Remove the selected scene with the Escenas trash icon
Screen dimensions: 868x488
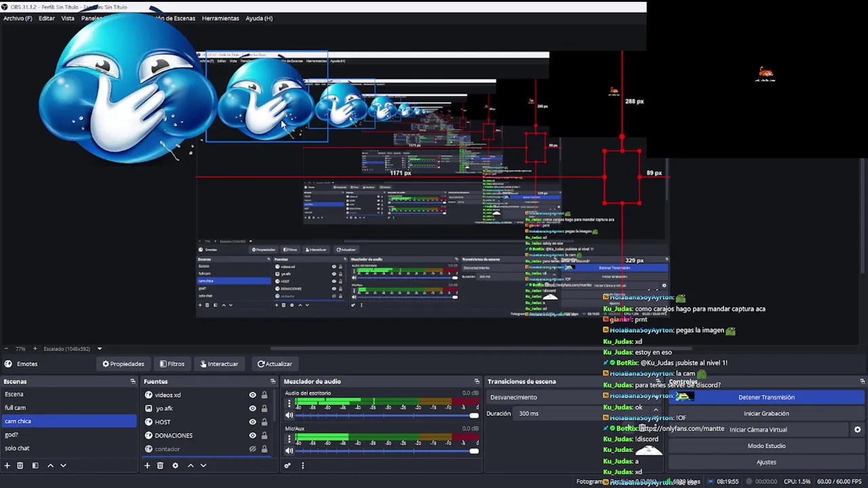coord(20,466)
